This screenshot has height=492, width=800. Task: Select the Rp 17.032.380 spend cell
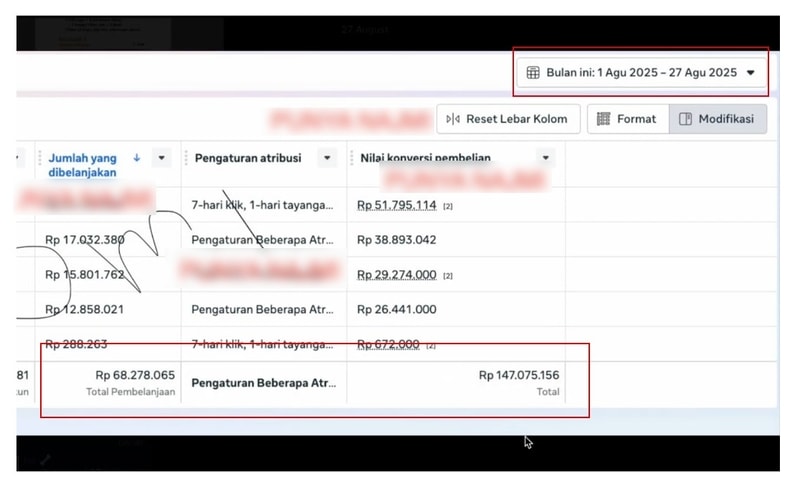(x=85, y=240)
